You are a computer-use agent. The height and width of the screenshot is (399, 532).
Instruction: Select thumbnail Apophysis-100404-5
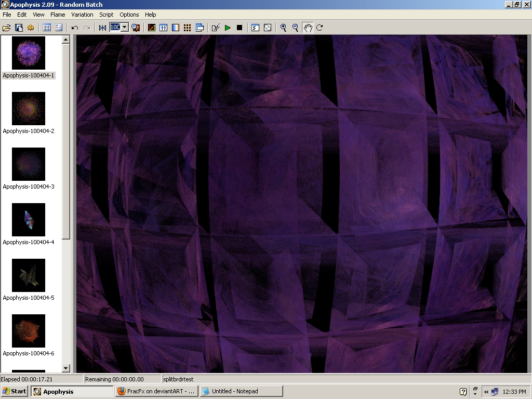point(29,275)
